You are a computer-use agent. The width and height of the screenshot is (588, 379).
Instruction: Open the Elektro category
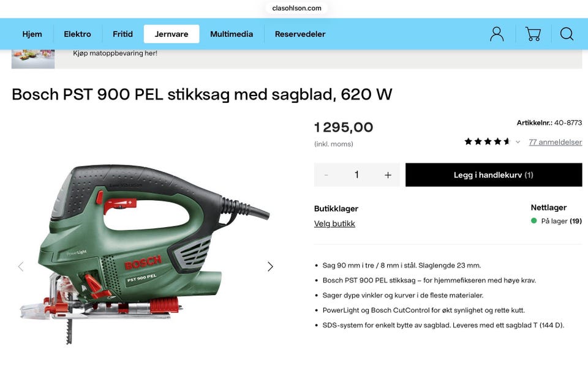77,34
